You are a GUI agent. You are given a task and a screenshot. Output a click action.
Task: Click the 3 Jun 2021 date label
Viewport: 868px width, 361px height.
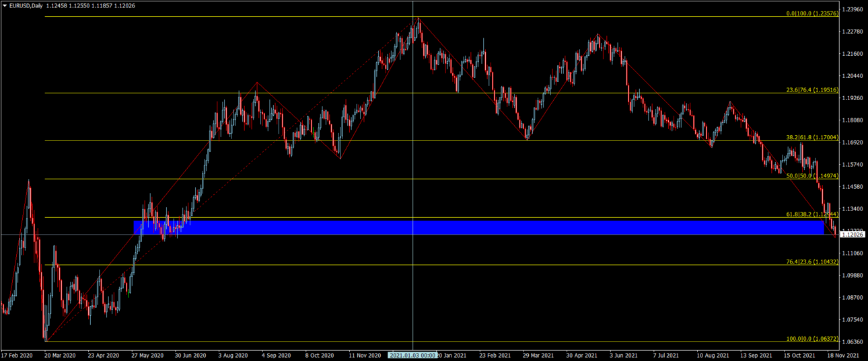pos(624,355)
